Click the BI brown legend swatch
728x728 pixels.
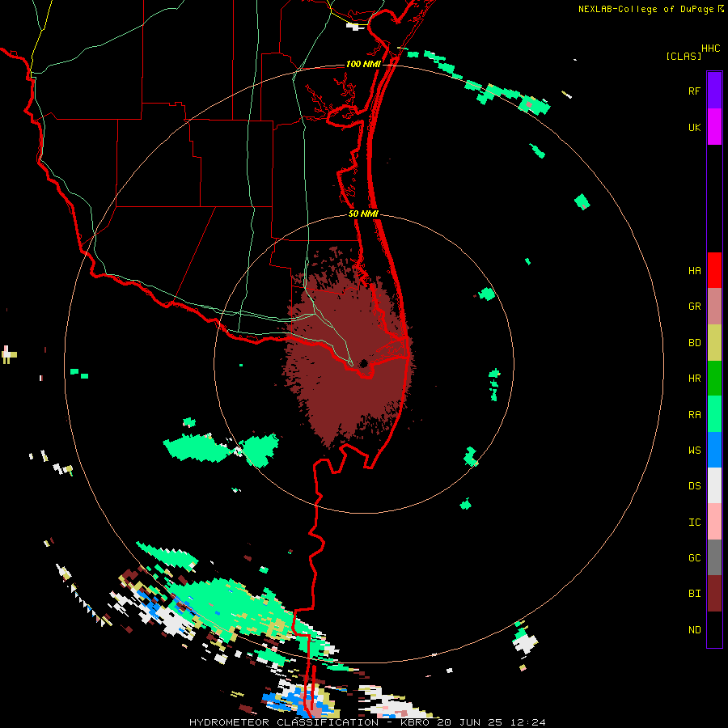pyautogui.click(x=714, y=594)
